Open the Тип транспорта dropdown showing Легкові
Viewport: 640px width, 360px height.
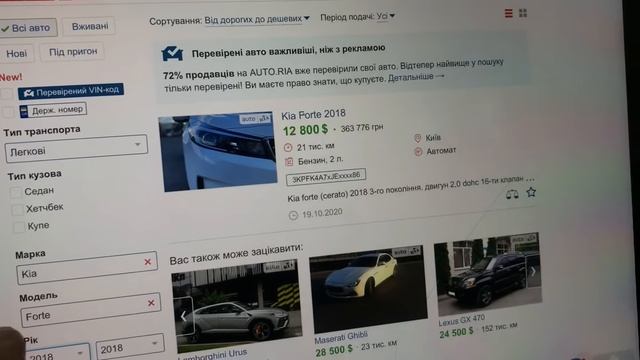coord(76,149)
